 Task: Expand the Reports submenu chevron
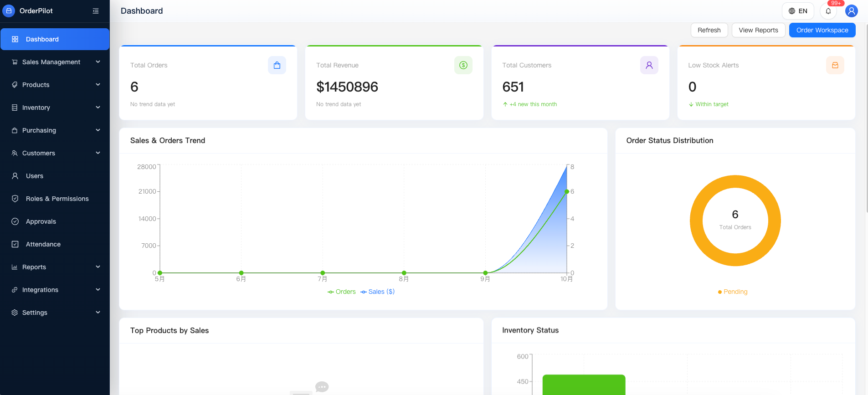pyautogui.click(x=98, y=267)
